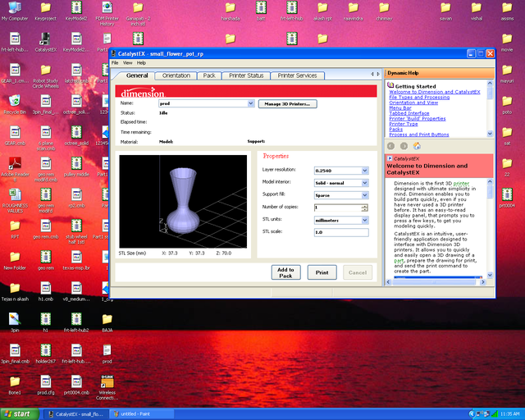Open the Windows Start menu
Image resolution: width=525 pixels, height=420 pixels.
pos(20,414)
